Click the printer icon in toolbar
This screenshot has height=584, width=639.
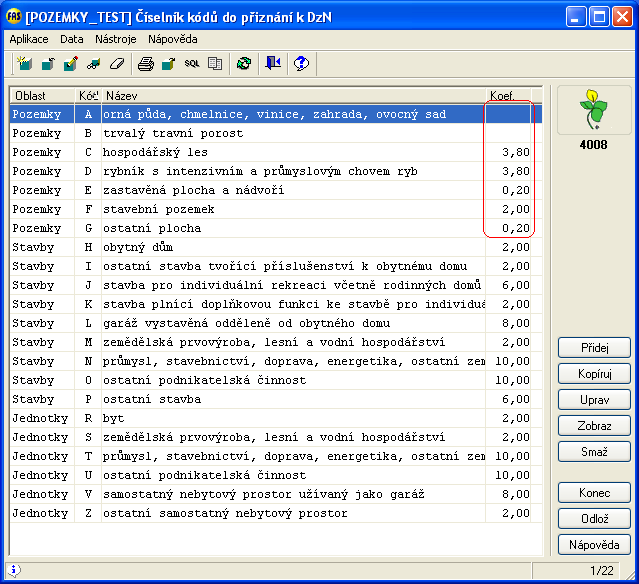tap(145, 63)
